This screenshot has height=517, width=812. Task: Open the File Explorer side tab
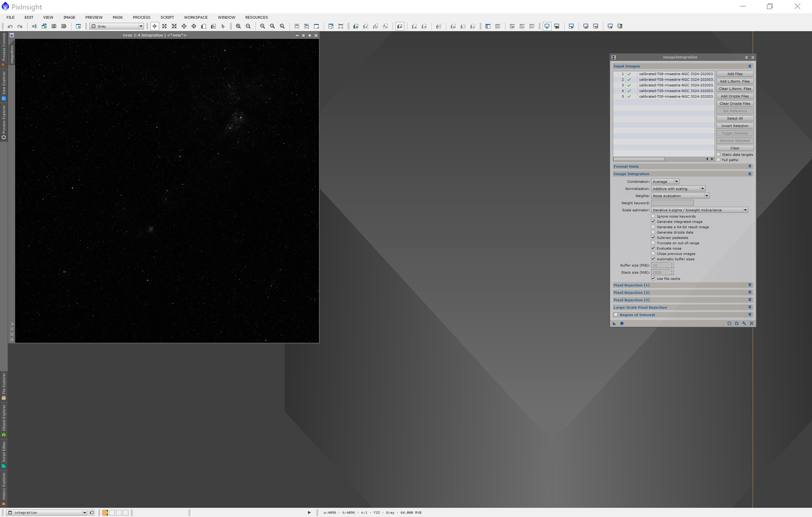point(4,386)
